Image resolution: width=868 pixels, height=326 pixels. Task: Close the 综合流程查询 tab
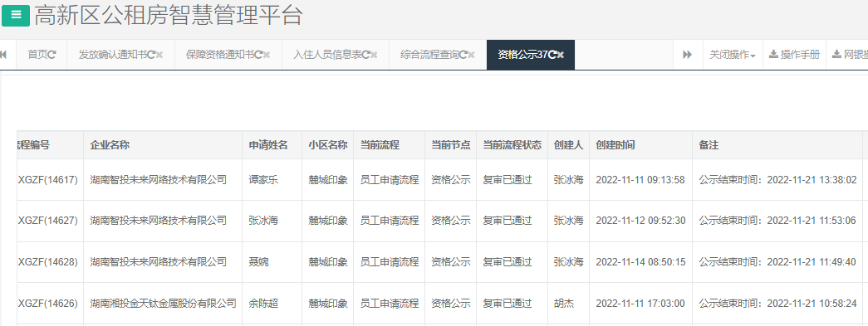pyautogui.click(x=472, y=55)
